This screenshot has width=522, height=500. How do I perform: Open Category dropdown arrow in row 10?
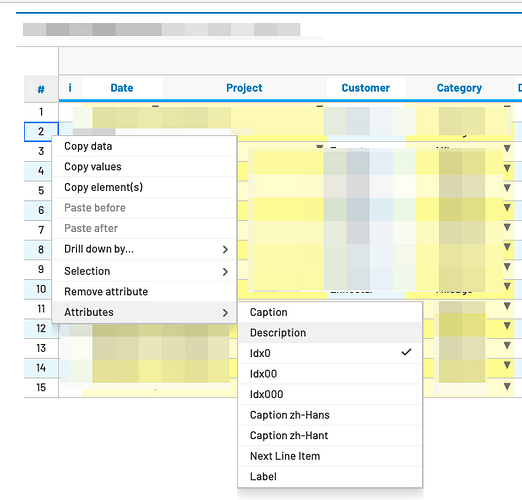pyautogui.click(x=507, y=286)
